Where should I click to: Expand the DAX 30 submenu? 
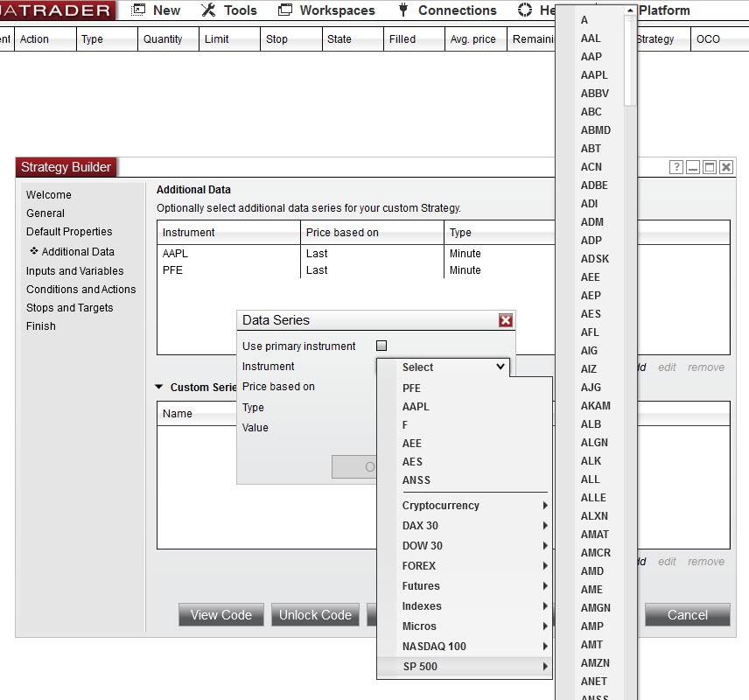[x=465, y=526]
